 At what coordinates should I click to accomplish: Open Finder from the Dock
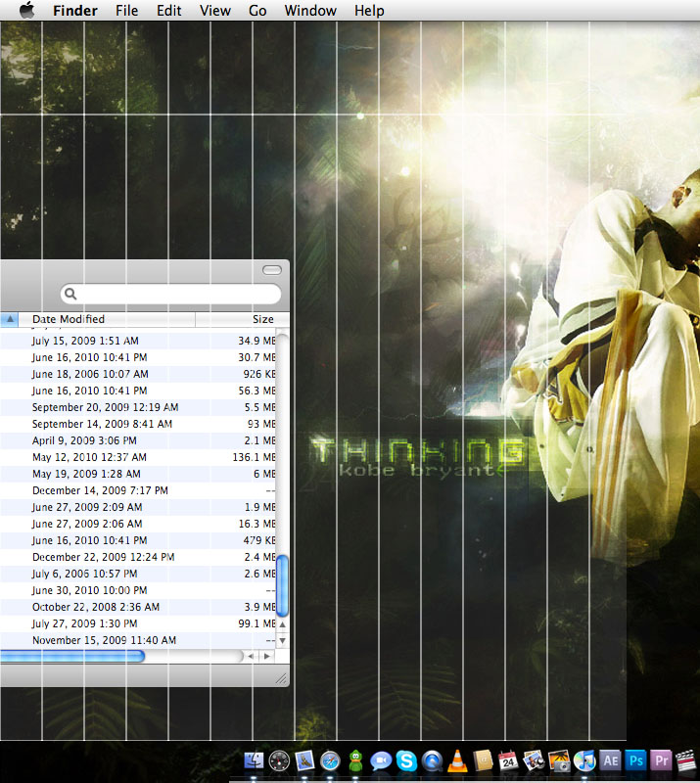(254, 761)
